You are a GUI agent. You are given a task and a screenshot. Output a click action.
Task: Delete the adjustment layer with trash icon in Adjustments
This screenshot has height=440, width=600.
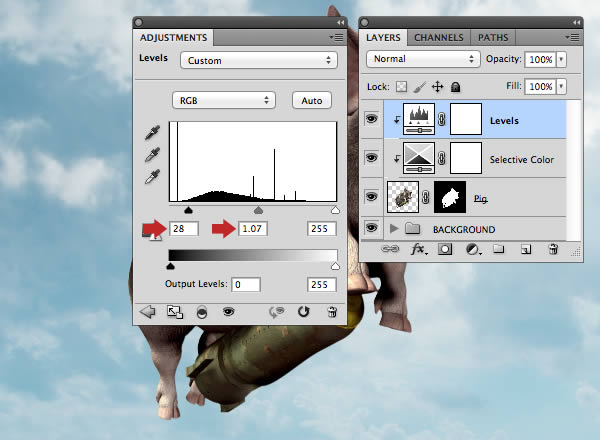pyautogui.click(x=332, y=312)
